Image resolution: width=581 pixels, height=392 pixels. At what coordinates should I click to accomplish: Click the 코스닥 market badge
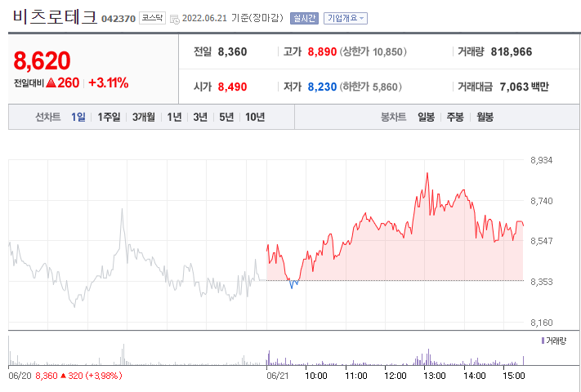pos(152,18)
